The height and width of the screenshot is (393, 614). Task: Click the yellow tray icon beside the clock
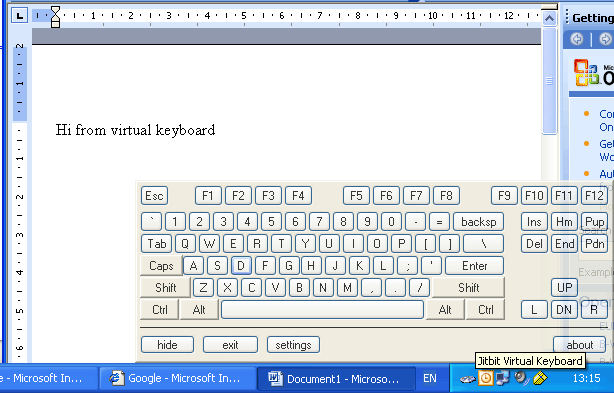[540, 378]
